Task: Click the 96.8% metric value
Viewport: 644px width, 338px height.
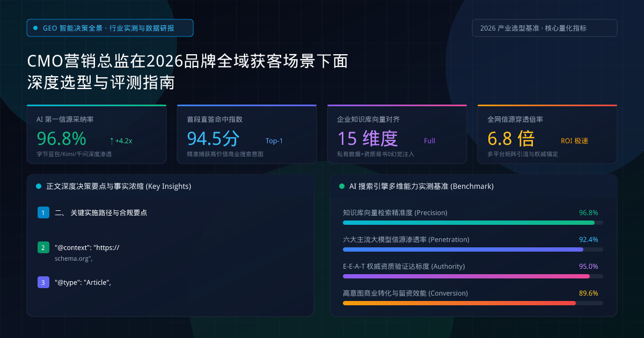Action: tap(61, 138)
